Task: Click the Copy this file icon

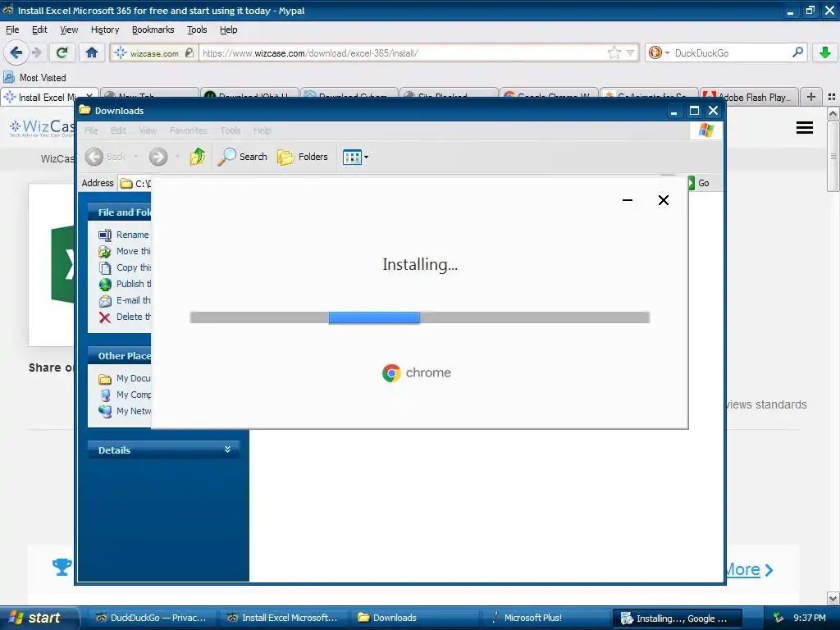Action: coord(105,267)
